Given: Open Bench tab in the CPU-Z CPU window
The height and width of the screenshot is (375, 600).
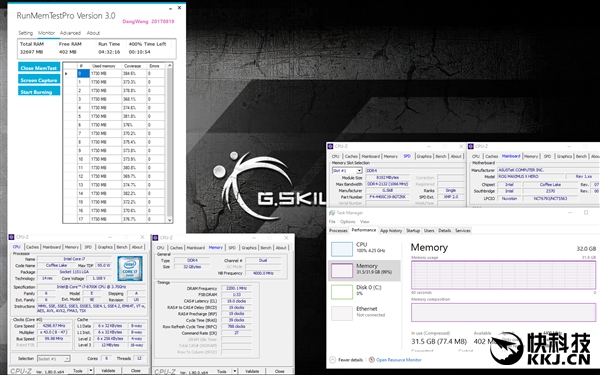Looking at the screenshot, I should (x=122, y=247).
